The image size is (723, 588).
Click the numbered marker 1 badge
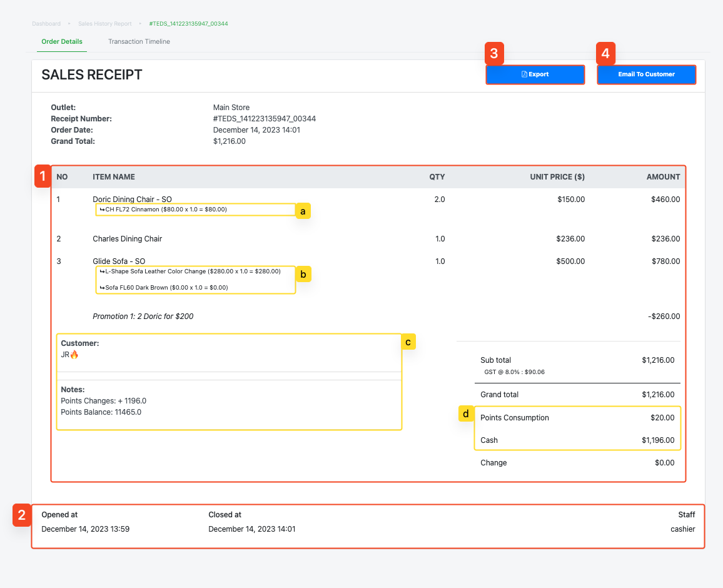[x=43, y=176]
